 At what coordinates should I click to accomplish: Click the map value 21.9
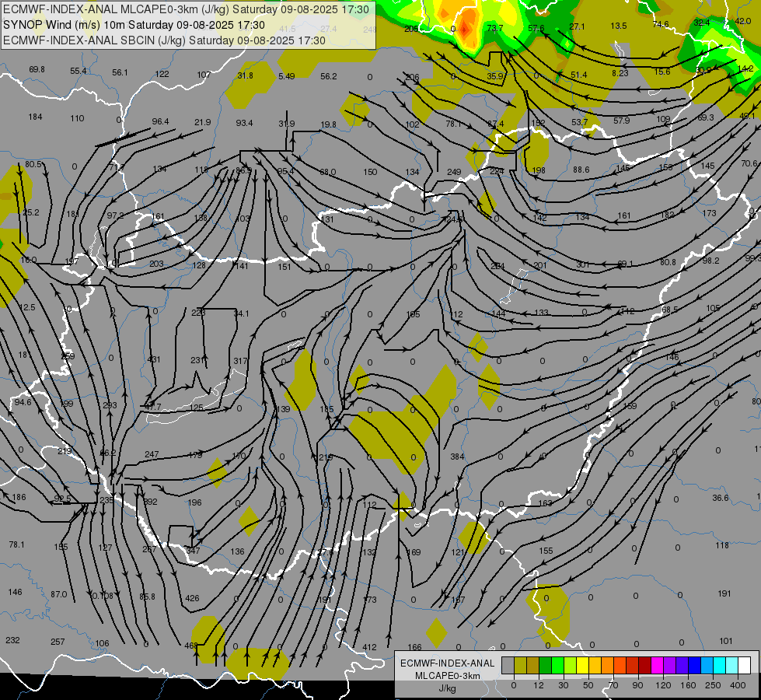(x=203, y=122)
